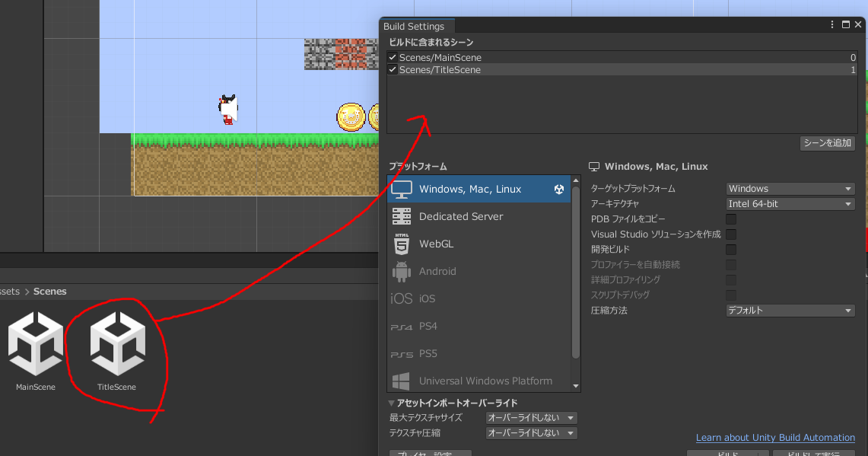Select Universal Windows Platform entry
This screenshot has height=456, width=868.
pyautogui.click(x=479, y=381)
